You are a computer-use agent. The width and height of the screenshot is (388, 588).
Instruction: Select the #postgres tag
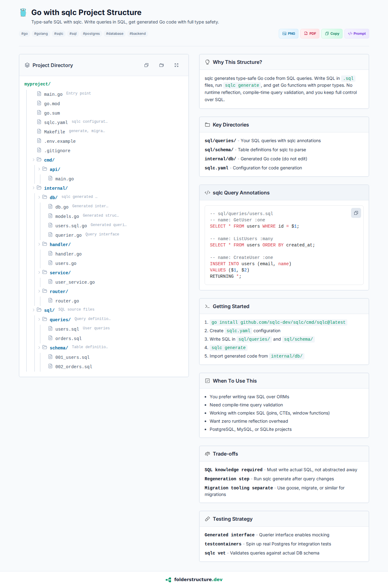(x=91, y=34)
